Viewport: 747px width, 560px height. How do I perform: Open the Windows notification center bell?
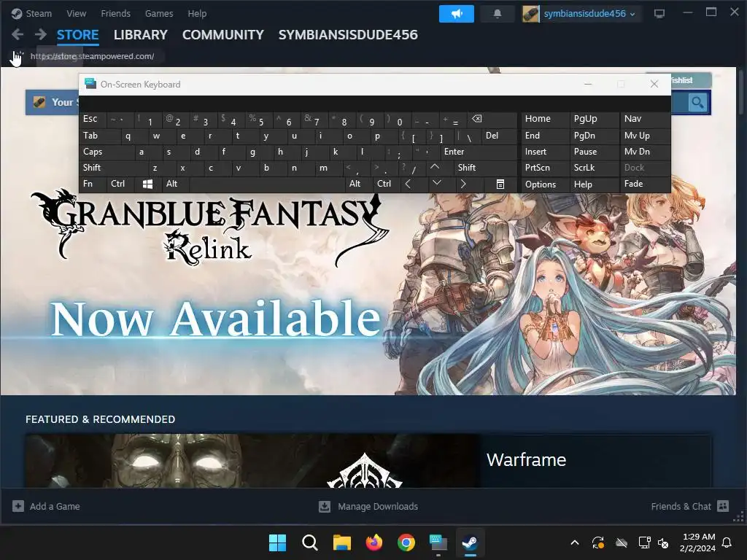[727, 542]
